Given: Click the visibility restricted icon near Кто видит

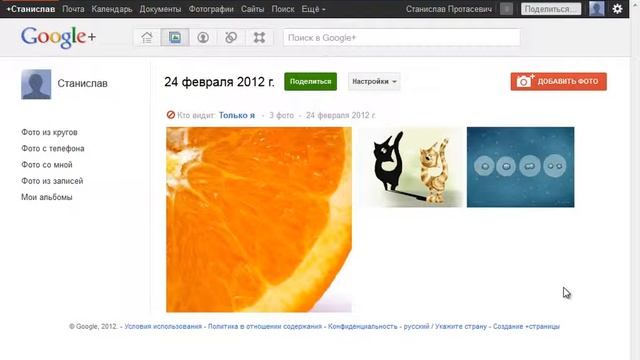Looking at the screenshot, I should [171, 115].
